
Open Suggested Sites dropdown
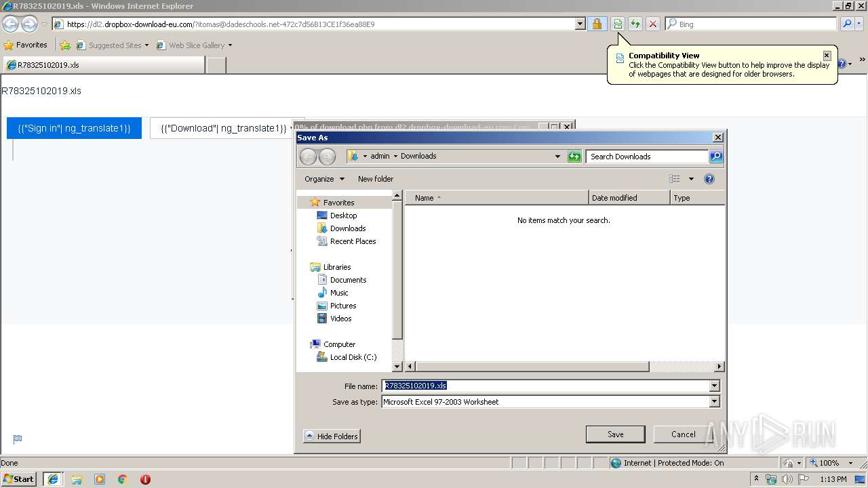[113, 45]
